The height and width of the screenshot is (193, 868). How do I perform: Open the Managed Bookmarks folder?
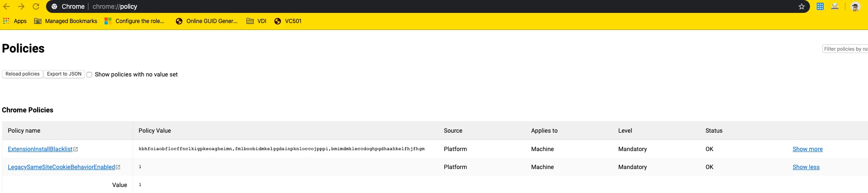[x=66, y=21]
